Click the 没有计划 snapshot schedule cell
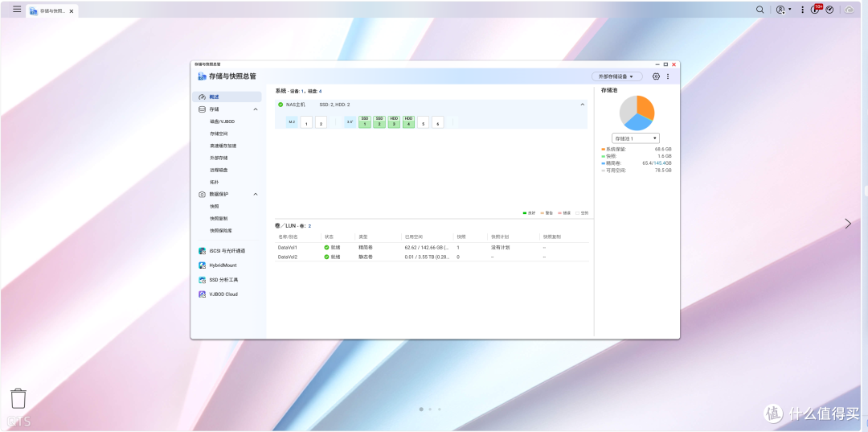The width and height of the screenshot is (868, 432). 500,248
